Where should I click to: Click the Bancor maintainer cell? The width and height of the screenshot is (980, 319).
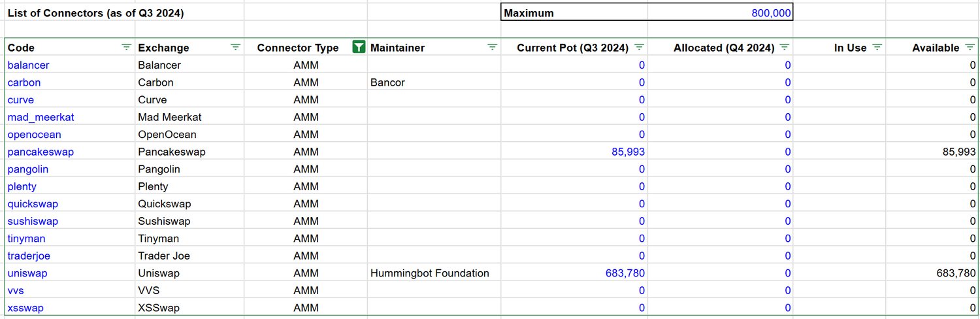point(387,82)
